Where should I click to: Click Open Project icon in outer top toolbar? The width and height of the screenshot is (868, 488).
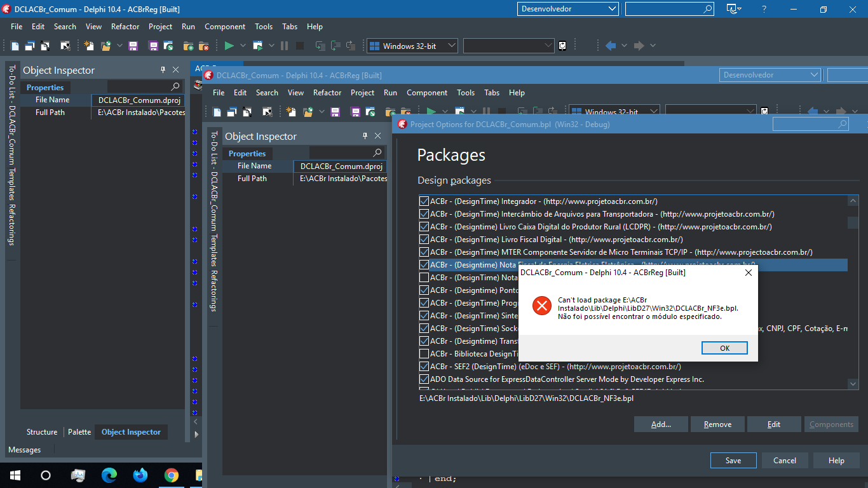[x=168, y=46]
